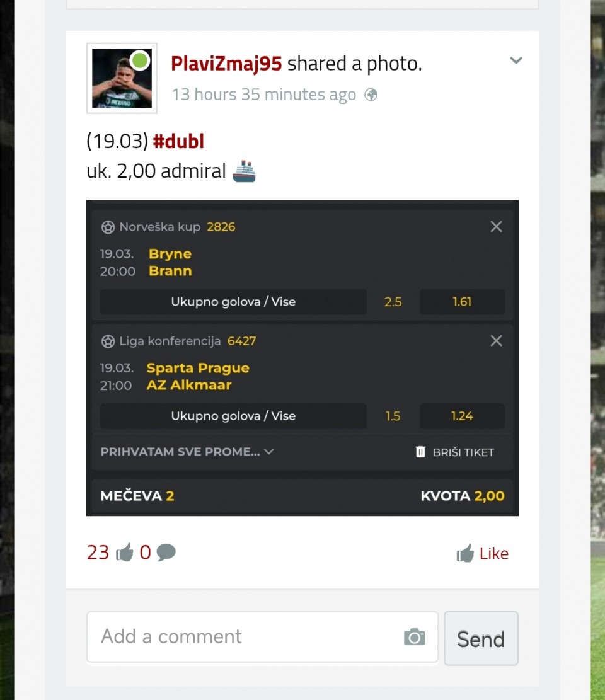Click PlaviZmaj95's profile avatar
The height and width of the screenshot is (700, 605).
(122, 78)
